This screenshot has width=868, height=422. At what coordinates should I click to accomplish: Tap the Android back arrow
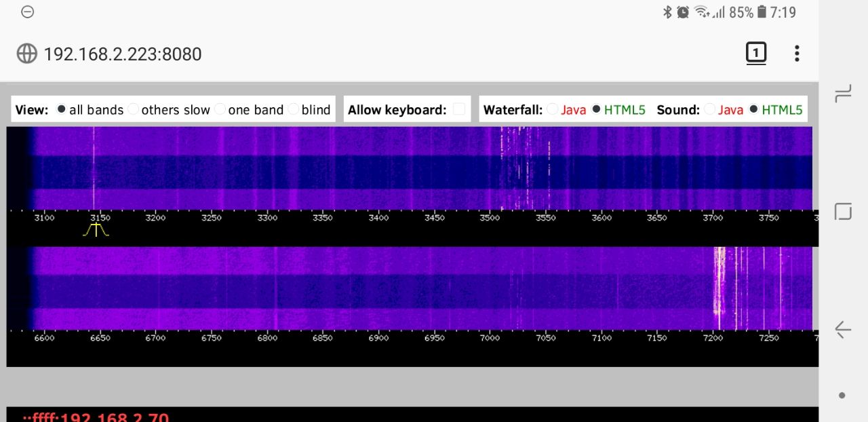tap(843, 330)
